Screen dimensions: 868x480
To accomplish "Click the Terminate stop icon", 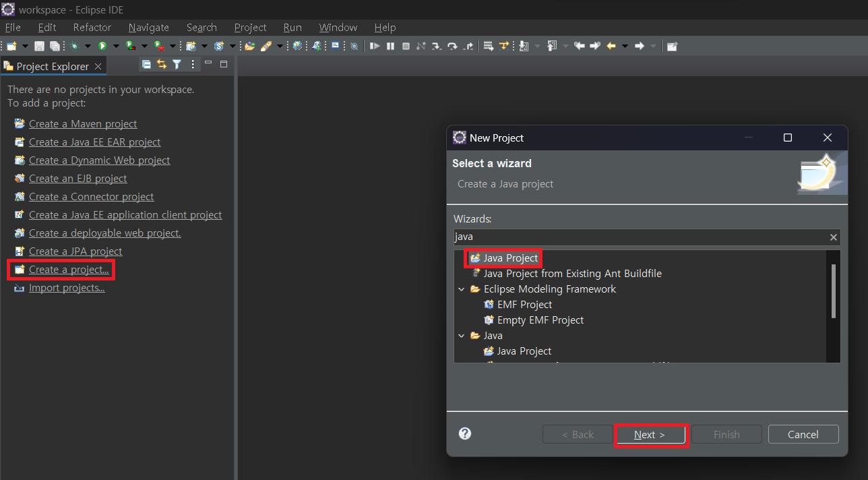I will (406, 46).
